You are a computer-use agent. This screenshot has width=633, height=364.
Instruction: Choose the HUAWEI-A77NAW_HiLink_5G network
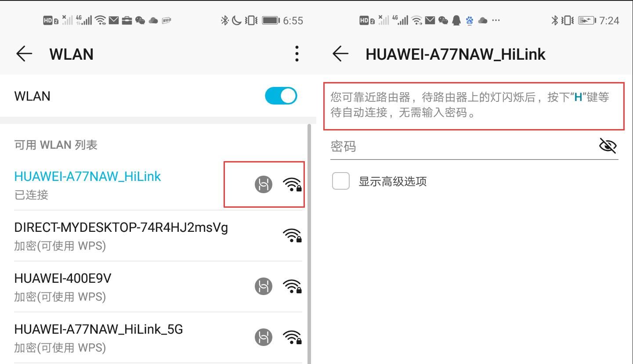[x=158, y=338]
